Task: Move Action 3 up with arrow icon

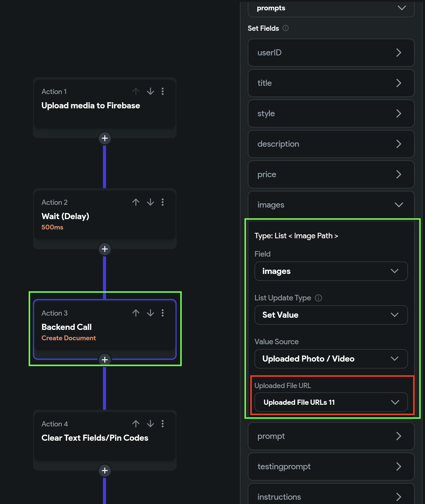Action: pos(136,313)
